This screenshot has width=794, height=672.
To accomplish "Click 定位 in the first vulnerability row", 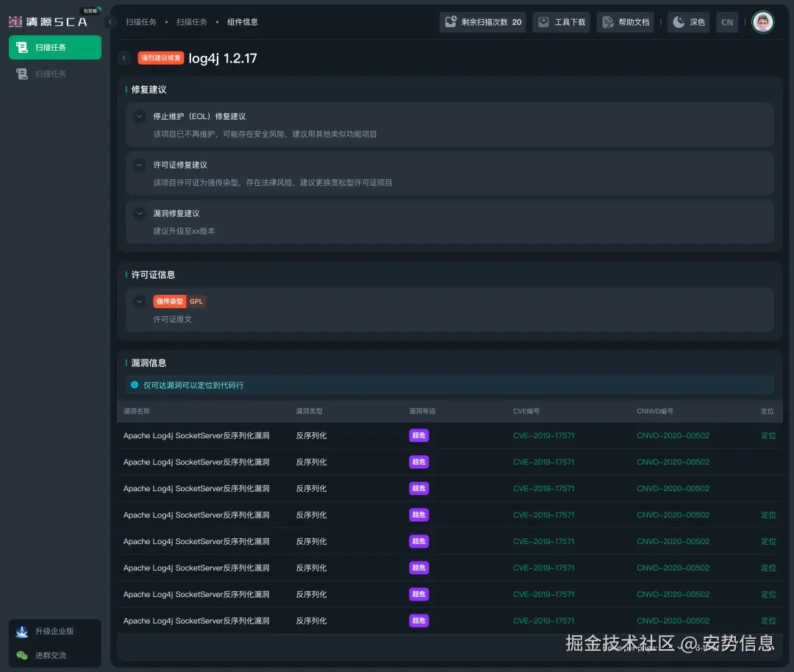I will point(768,435).
